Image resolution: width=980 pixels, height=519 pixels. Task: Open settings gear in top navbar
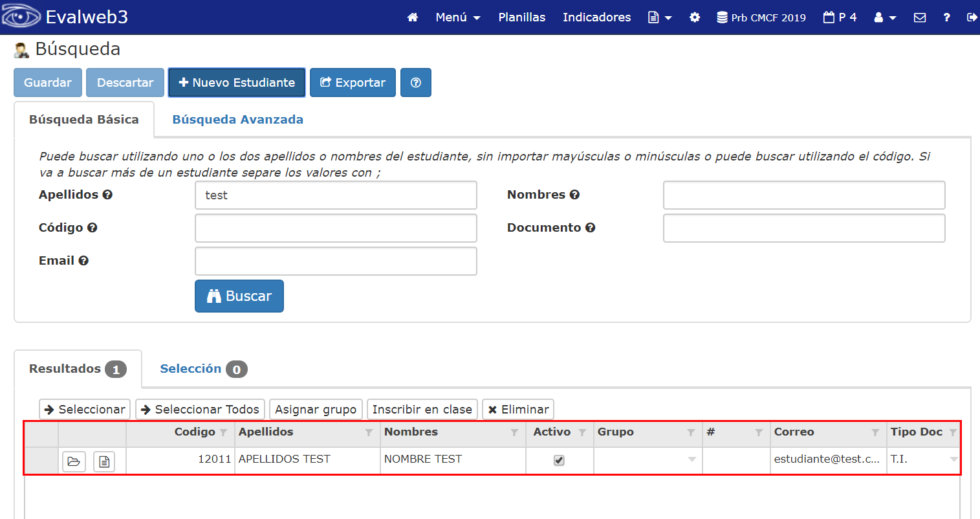pos(695,17)
